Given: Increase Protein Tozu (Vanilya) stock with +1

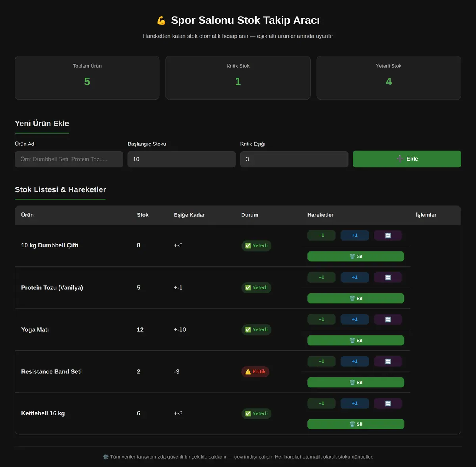Looking at the screenshot, I should tap(355, 278).
